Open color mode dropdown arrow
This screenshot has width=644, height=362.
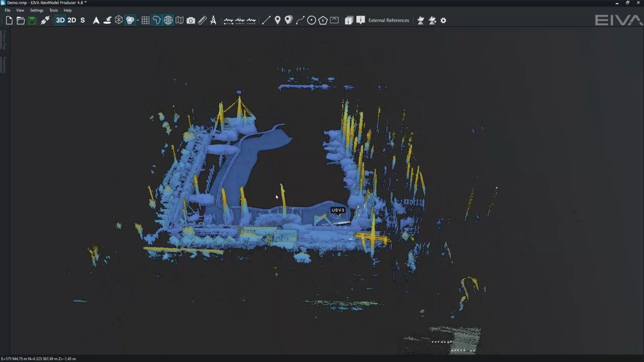click(x=138, y=20)
